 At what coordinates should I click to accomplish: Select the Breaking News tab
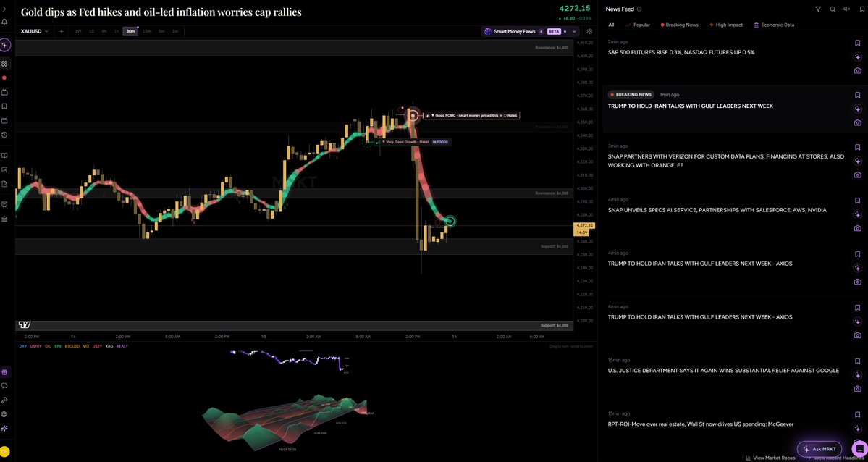pyautogui.click(x=679, y=25)
